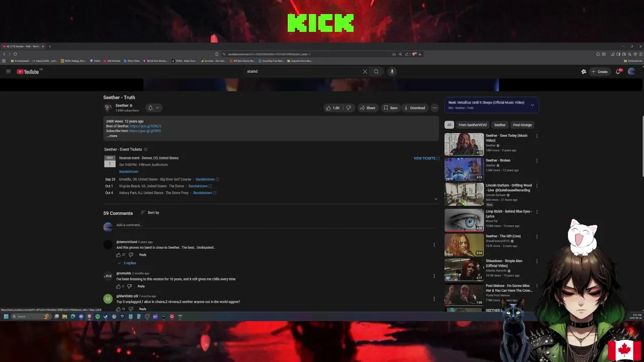
Task: Reply to the @demonh0und comment
Action: [143, 255]
